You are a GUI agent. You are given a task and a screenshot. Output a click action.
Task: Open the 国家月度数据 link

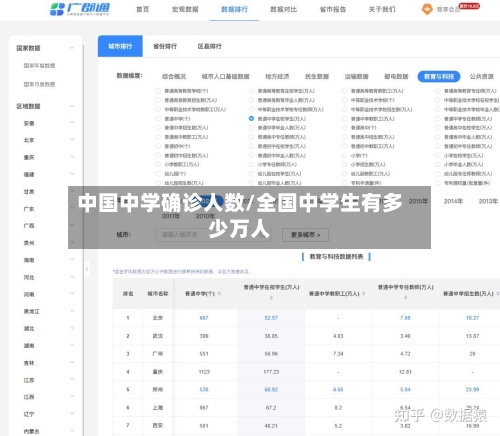point(39,84)
